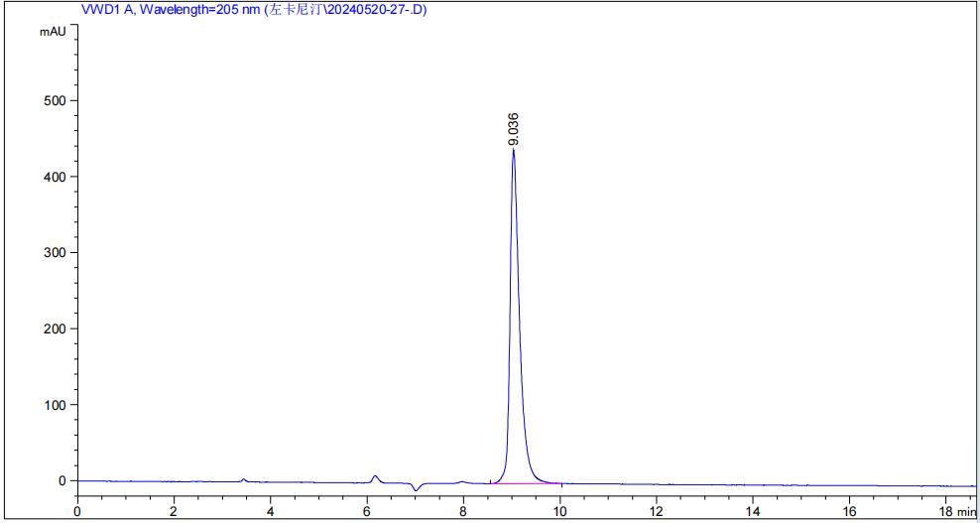Click the 4 tick on the time axis
Image resolution: width=980 pixels, height=523 pixels.
pyautogui.click(x=270, y=510)
